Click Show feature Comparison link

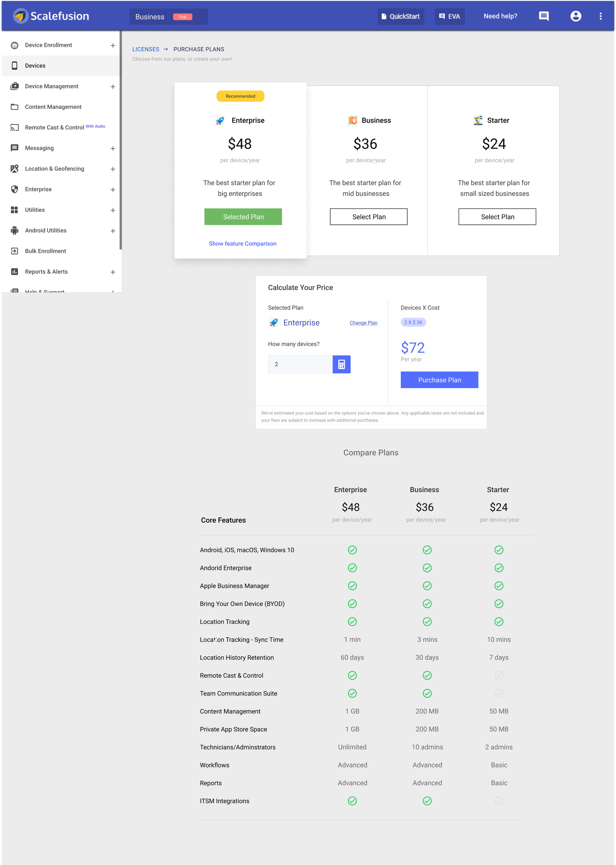(242, 244)
